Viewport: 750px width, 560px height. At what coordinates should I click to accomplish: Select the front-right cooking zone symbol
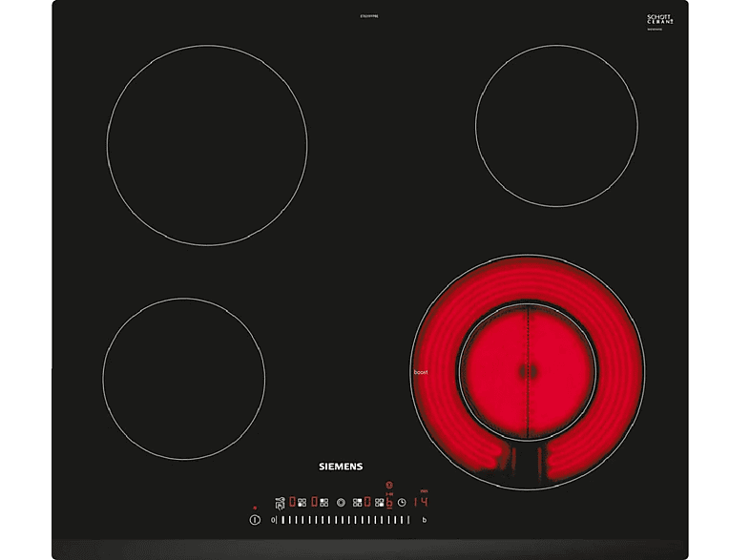coord(380,503)
